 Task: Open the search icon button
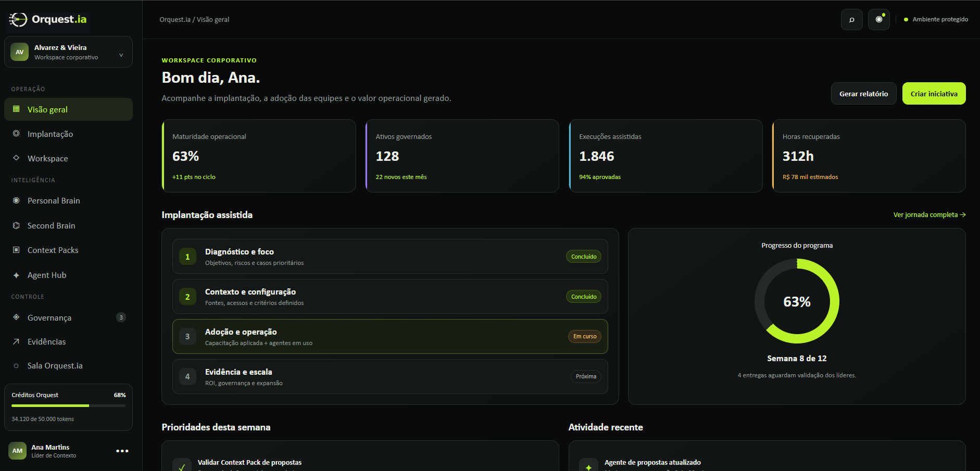[x=852, y=20]
